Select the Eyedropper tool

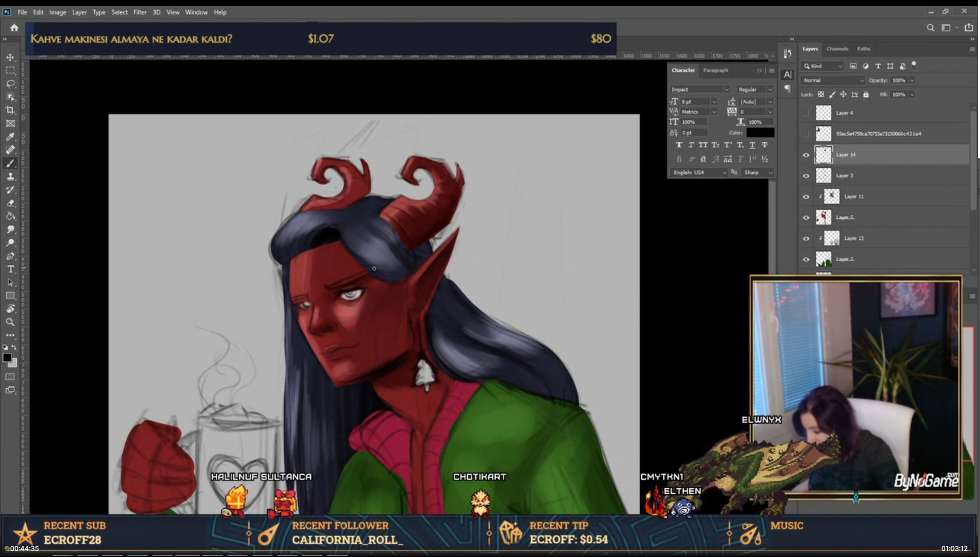[x=10, y=136]
